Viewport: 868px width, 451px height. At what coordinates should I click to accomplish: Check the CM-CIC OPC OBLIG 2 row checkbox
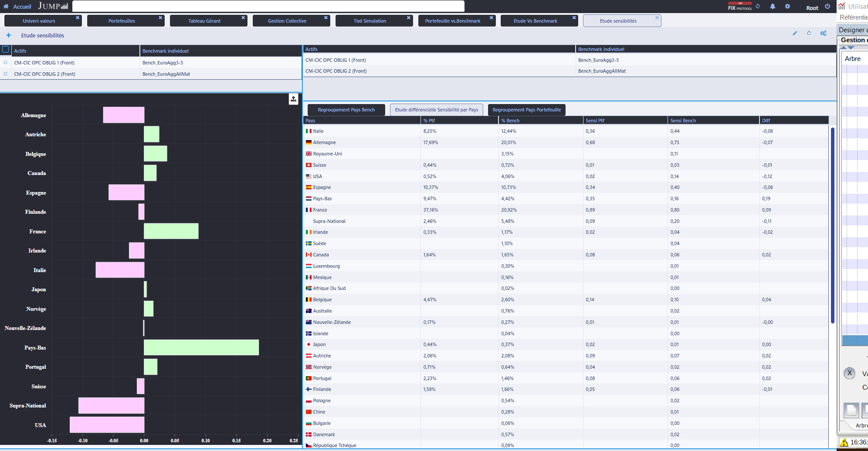coord(5,74)
